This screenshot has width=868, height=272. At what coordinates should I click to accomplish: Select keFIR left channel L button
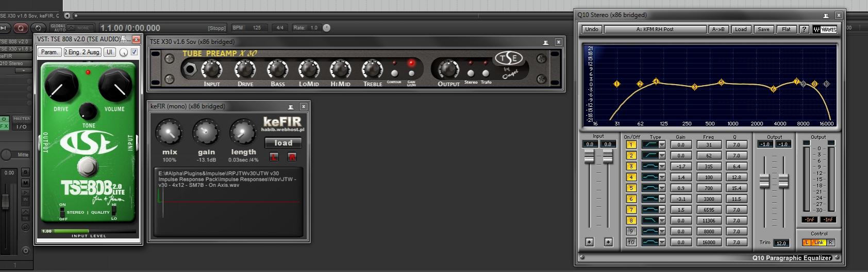pyautogui.click(x=274, y=157)
